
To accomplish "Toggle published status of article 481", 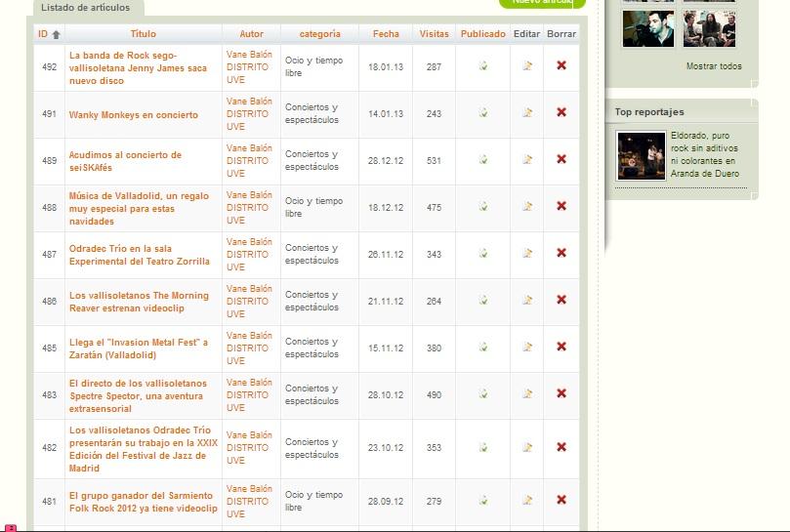I will (483, 500).
